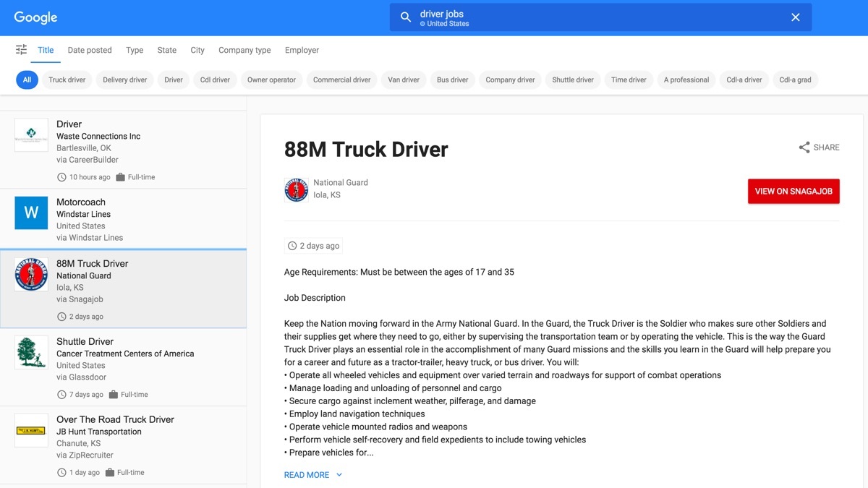Viewport: 868px width, 488px height.
Task: Toggle the Van driver chip
Action: point(404,80)
